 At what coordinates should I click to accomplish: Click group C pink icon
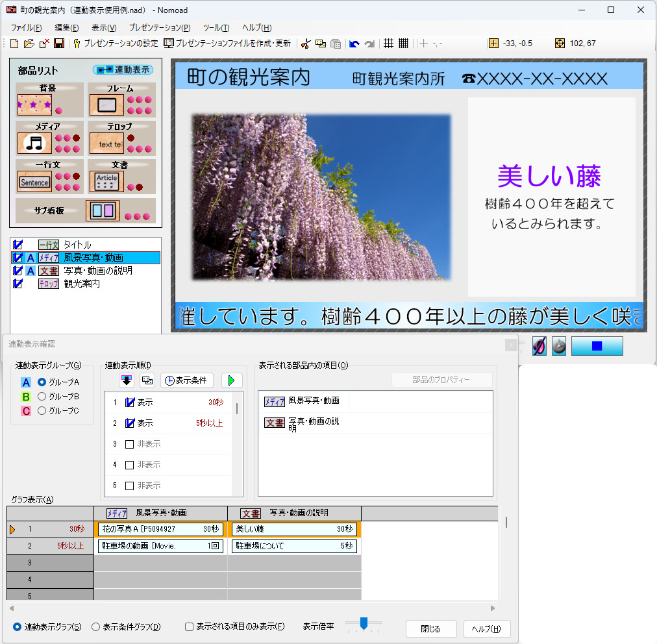pyautogui.click(x=26, y=411)
